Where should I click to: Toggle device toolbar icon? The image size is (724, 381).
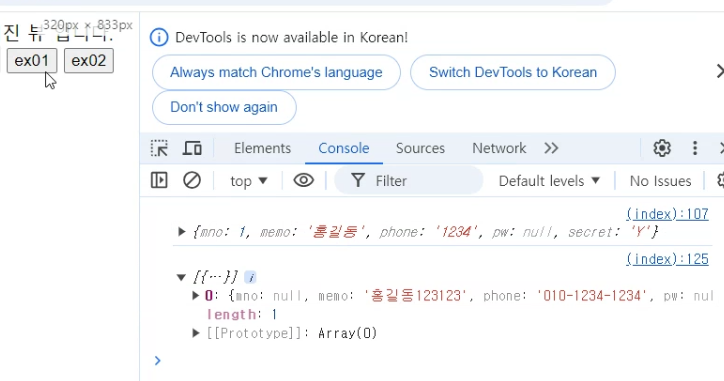(x=192, y=148)
